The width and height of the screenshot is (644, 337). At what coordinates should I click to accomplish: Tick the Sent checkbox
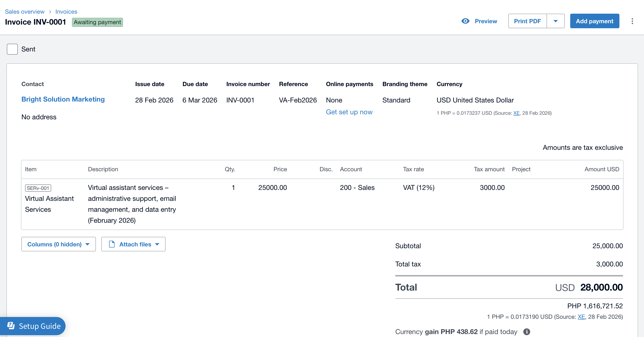coord(12,49)
